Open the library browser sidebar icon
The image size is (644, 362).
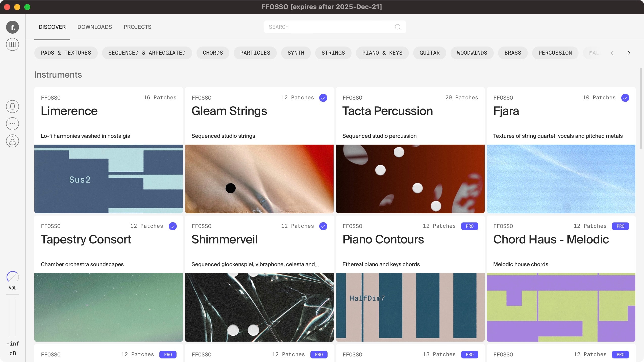[x=12, y=27]
